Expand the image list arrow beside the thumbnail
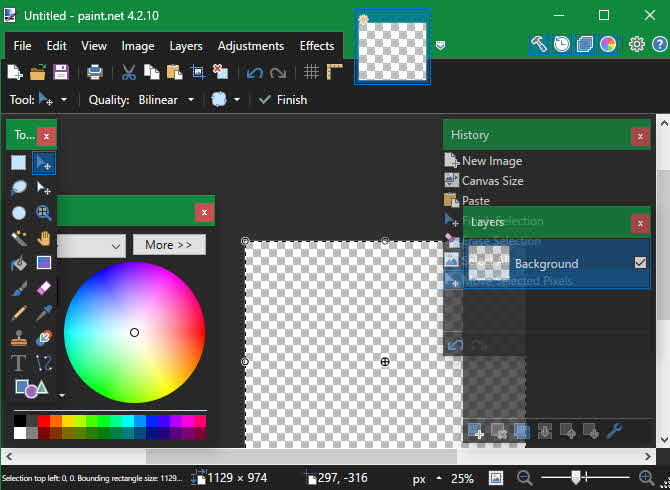Screen dimensions: 670x490 441,45
